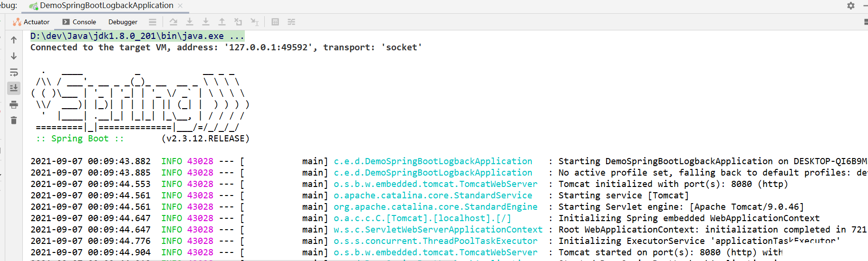Toggle scroll to end of console
The image size is (868, 261).
[x=14, y=88]
